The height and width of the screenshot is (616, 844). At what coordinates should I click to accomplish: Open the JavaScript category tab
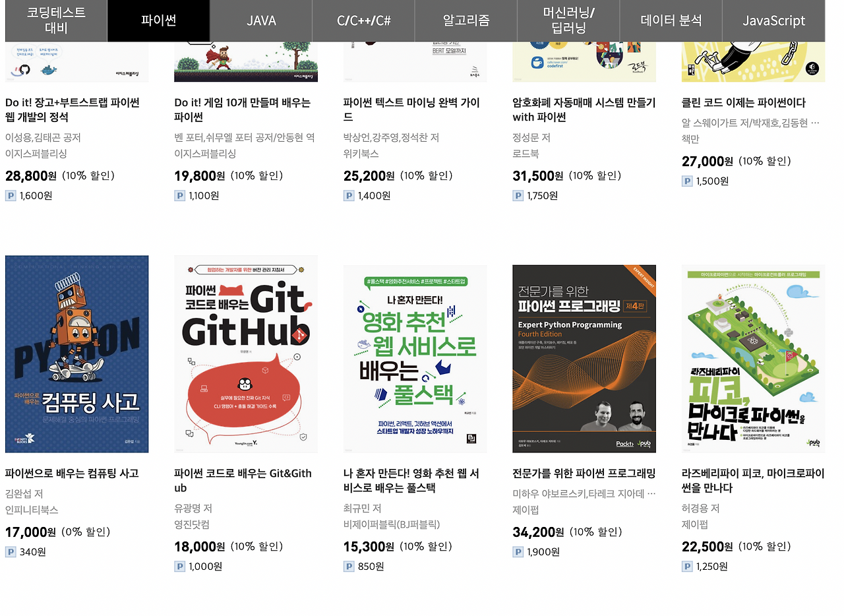point(773,20)
